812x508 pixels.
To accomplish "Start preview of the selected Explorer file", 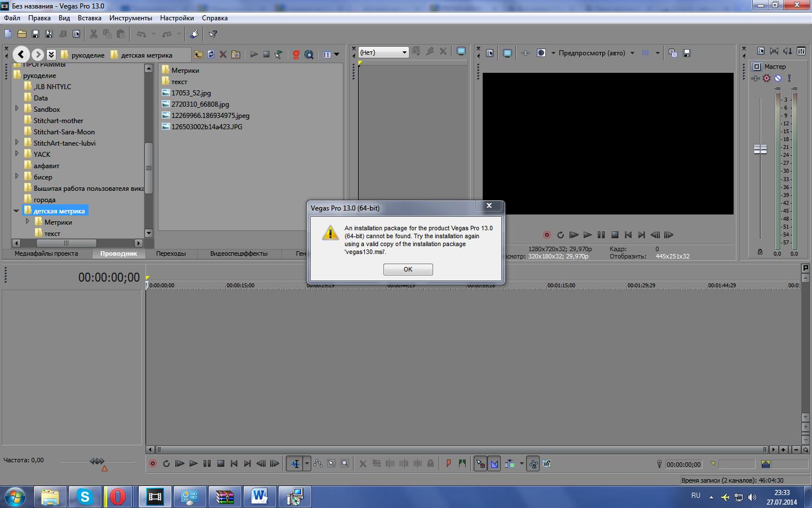I will point(254,54).
